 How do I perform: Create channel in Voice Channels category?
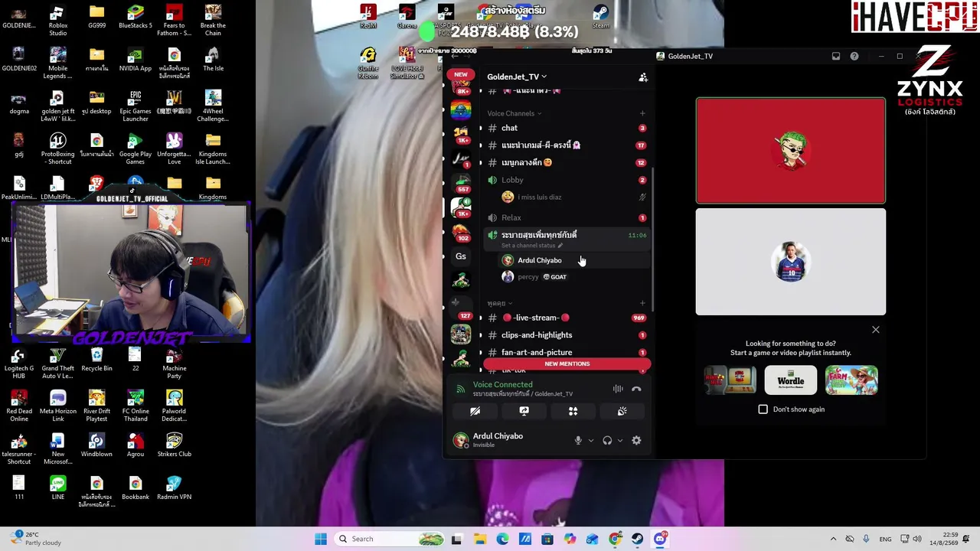[x=642, y=113]
